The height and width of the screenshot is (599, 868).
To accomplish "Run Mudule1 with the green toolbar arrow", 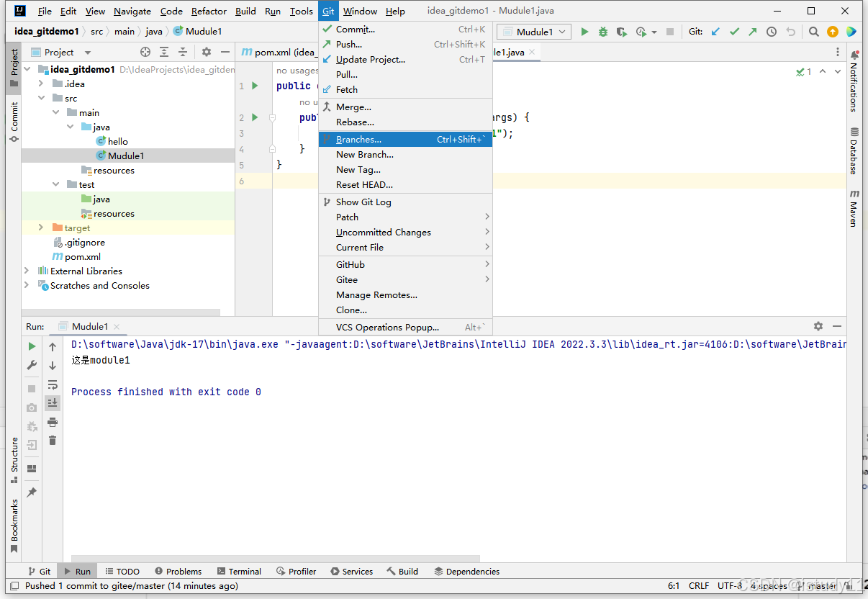I will 584,32.
